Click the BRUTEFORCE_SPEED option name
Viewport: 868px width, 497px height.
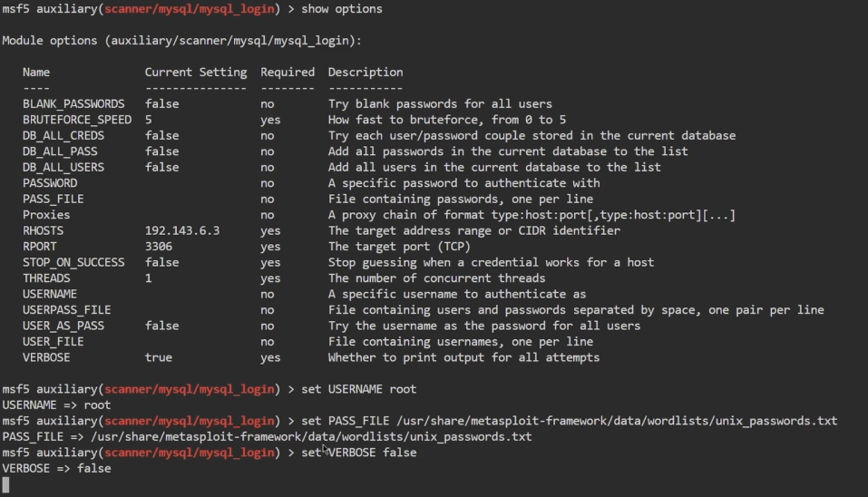pyautogui.click(x=77, y=120)
